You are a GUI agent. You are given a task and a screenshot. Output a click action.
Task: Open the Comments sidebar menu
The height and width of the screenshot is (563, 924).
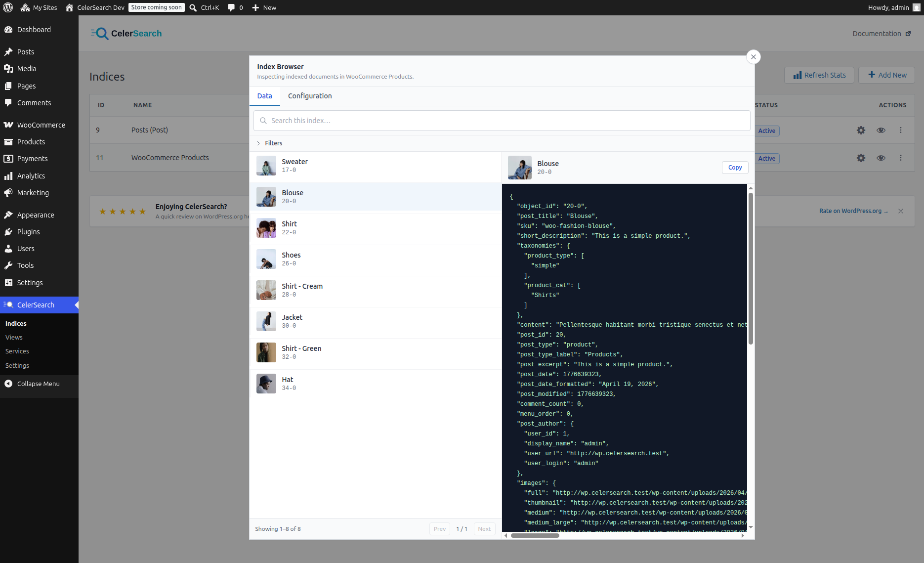pos(39,103)
